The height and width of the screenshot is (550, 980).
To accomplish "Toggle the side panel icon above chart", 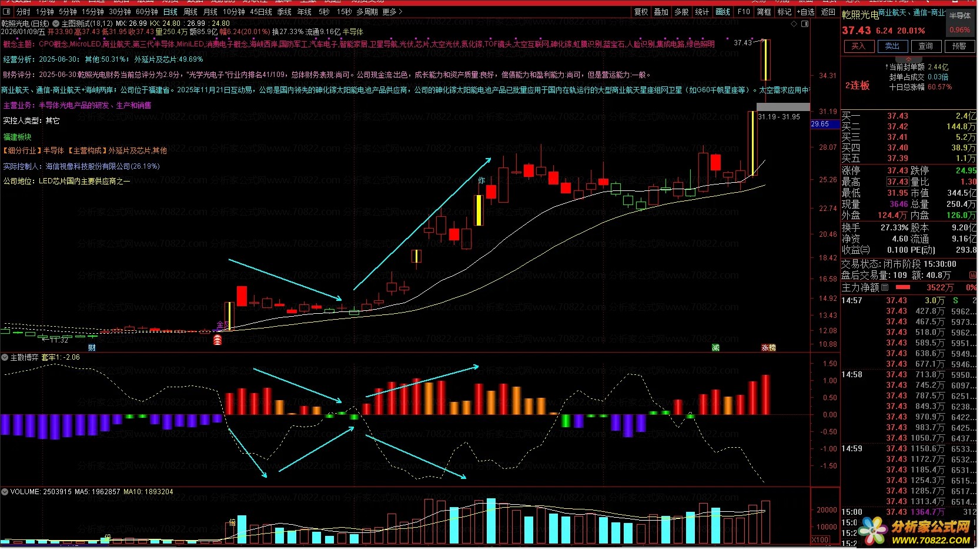I will 805,24.
